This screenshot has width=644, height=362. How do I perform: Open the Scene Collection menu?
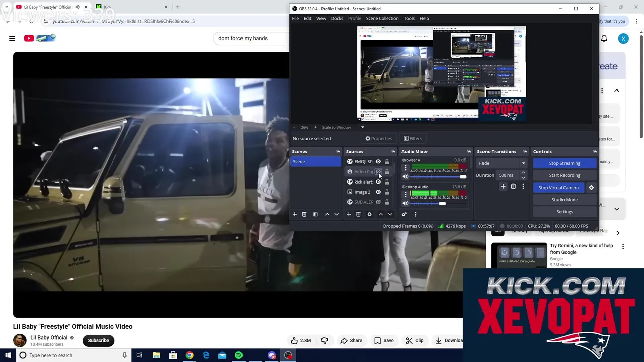point(382,18)
